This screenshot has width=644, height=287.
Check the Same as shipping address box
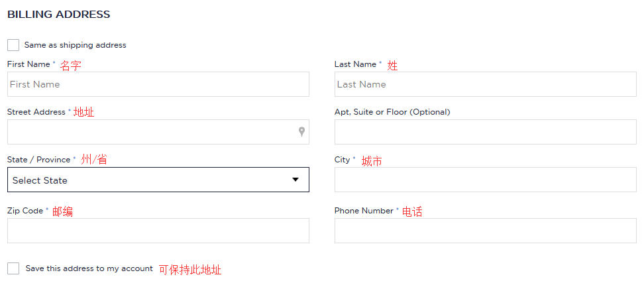(13, 45)
